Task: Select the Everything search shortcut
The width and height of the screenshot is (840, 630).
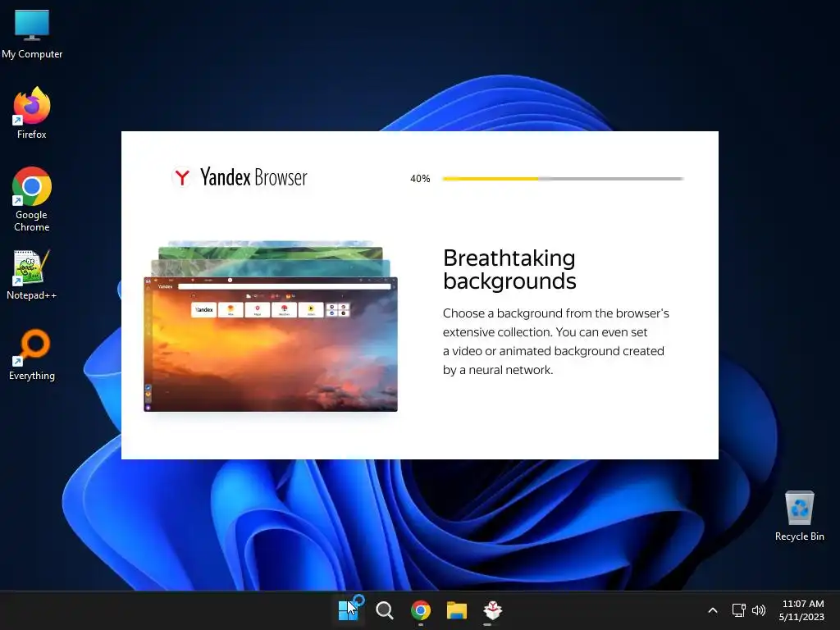Action: (32, 354)
